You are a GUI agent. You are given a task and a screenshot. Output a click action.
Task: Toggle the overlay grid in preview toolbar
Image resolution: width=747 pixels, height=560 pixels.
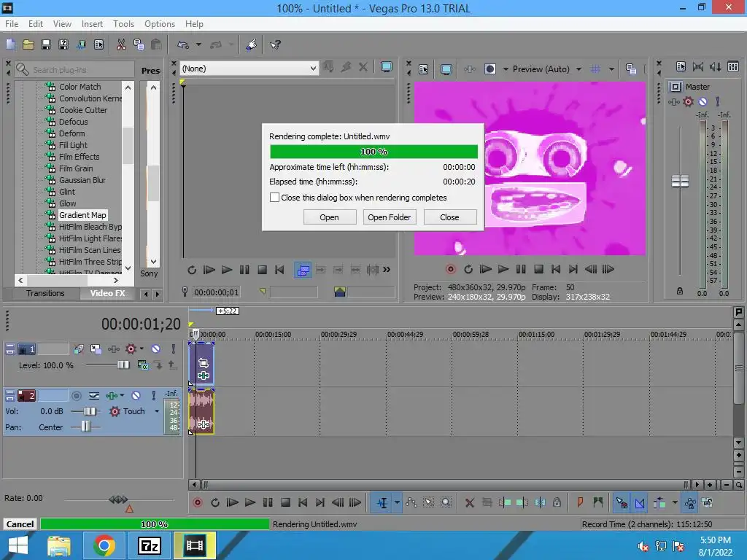point(595,69)
